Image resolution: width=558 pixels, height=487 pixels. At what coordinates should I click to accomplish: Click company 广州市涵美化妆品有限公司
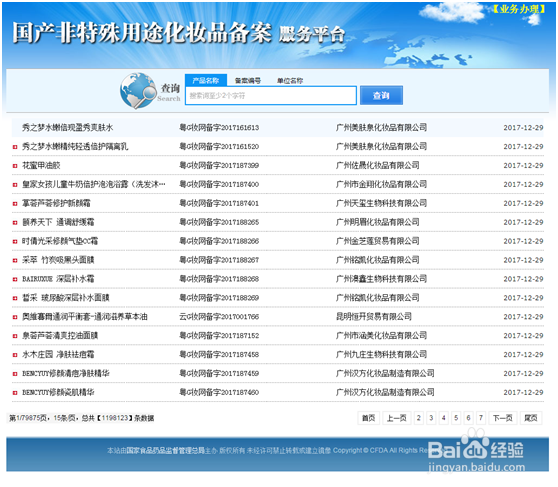(381, 336)
